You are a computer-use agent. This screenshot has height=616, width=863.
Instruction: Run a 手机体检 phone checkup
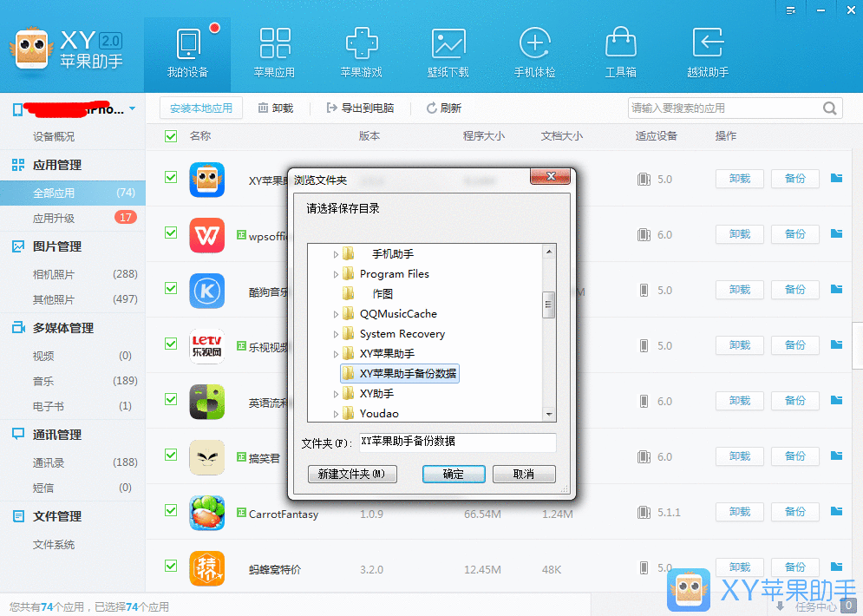click(x=535, y=52)
